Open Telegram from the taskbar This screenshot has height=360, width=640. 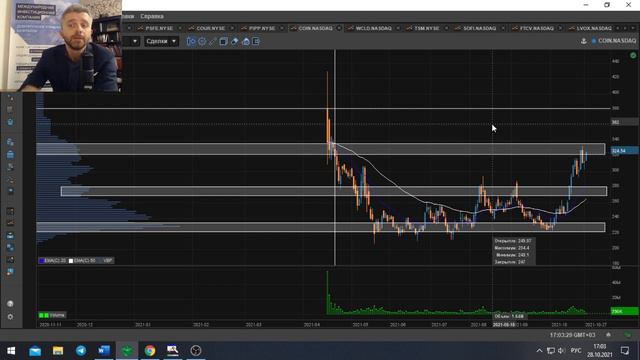(x=81, y=350)
